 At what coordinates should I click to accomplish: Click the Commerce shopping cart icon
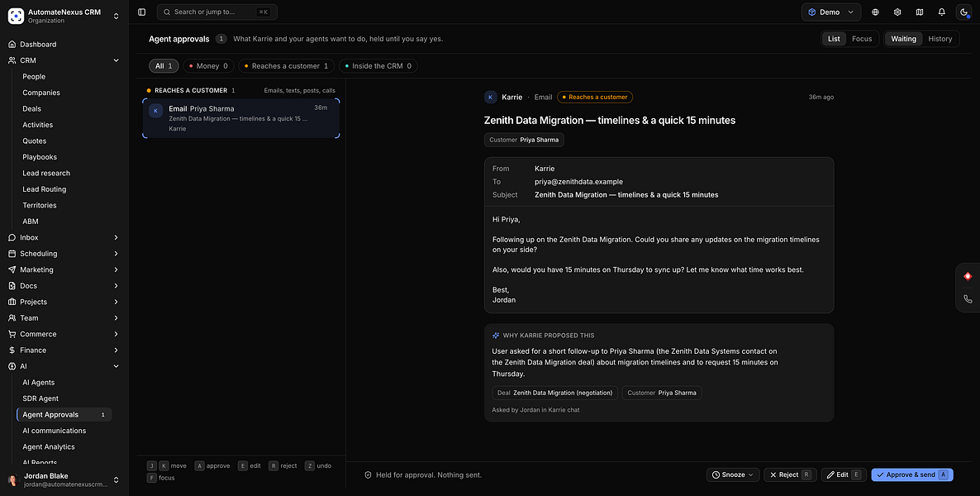[12, 334]
